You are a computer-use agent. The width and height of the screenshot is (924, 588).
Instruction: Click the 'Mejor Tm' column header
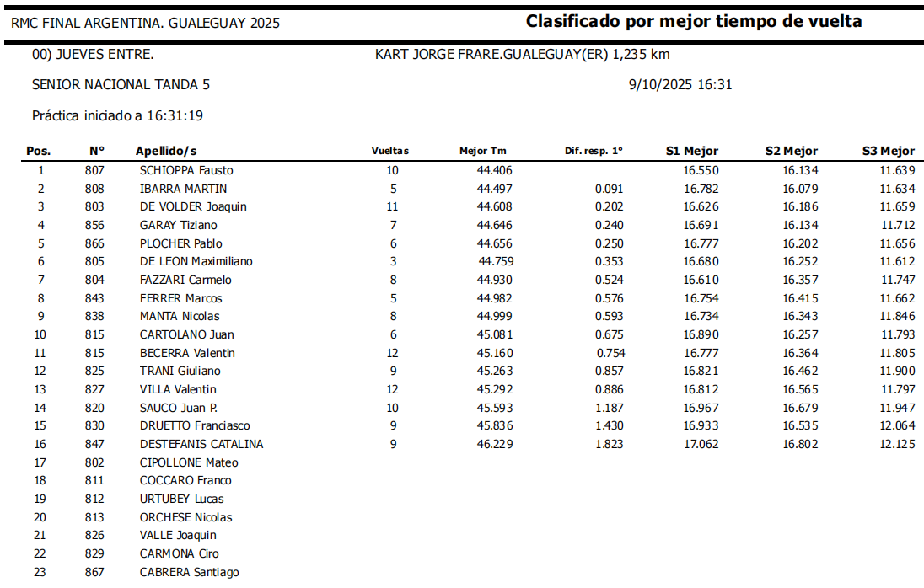(x=482, y=152)
